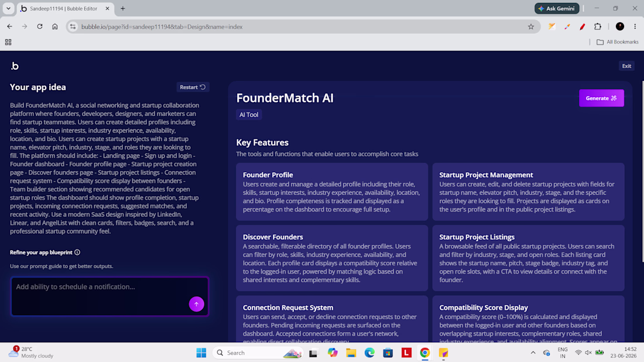The height and width of the screenshot is (362, 644).
Task: Click the taskbar Search box
Action: [258, 353]
